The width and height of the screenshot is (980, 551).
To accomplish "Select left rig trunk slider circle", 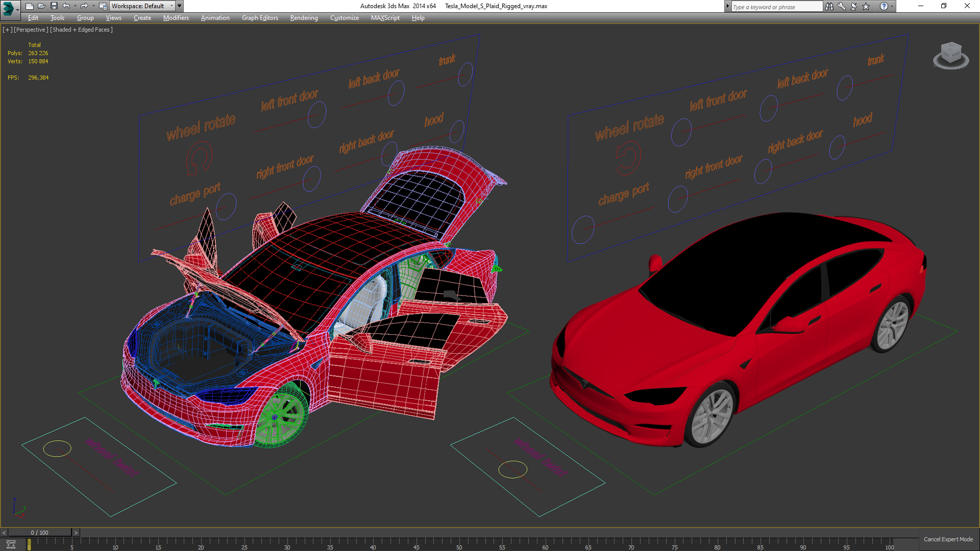I will click(465, 75).
